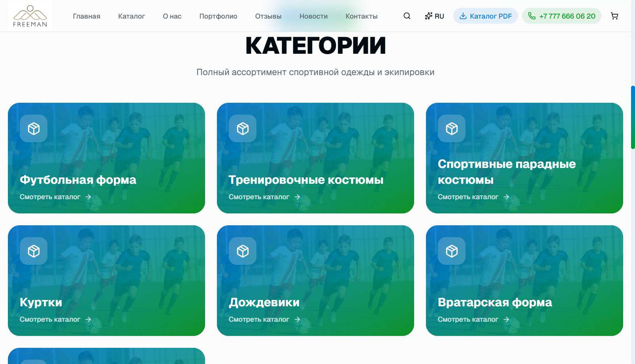
Task: Click the arrow under Футбольная форма
Action: click(x=88, y=197)
